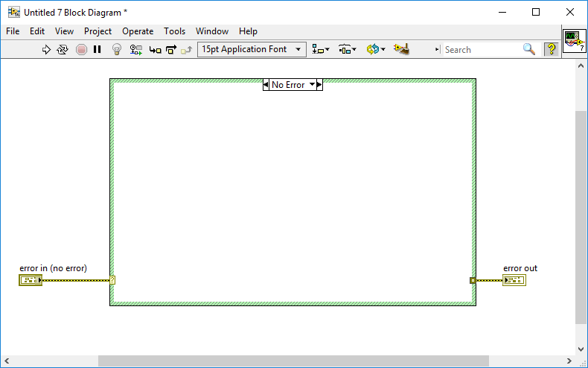This screenshot has width=588, height=368.
Task: Click the Step Out button
Action: [x=186, y=50]
